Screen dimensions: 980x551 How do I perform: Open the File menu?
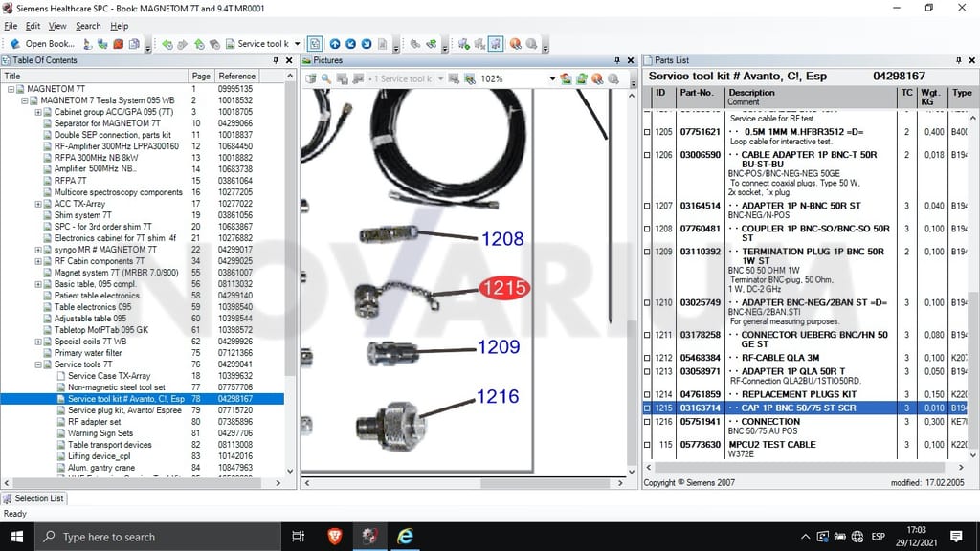pos(11,26)
